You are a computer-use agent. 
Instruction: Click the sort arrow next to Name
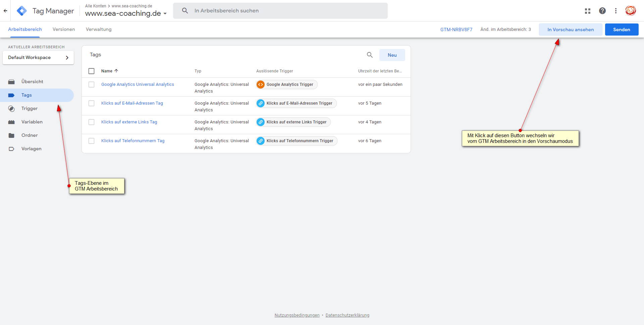tap(116, 71)
